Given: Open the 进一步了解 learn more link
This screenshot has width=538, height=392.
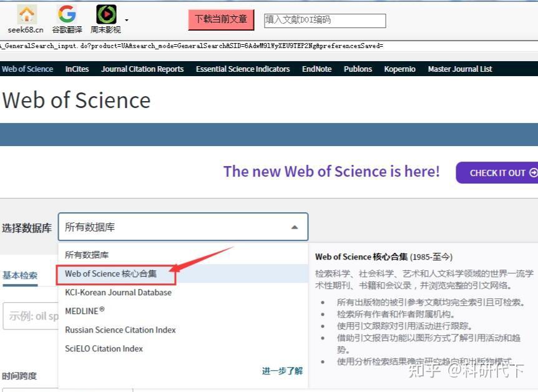Looking at the screenshot, I should (281, 370).
